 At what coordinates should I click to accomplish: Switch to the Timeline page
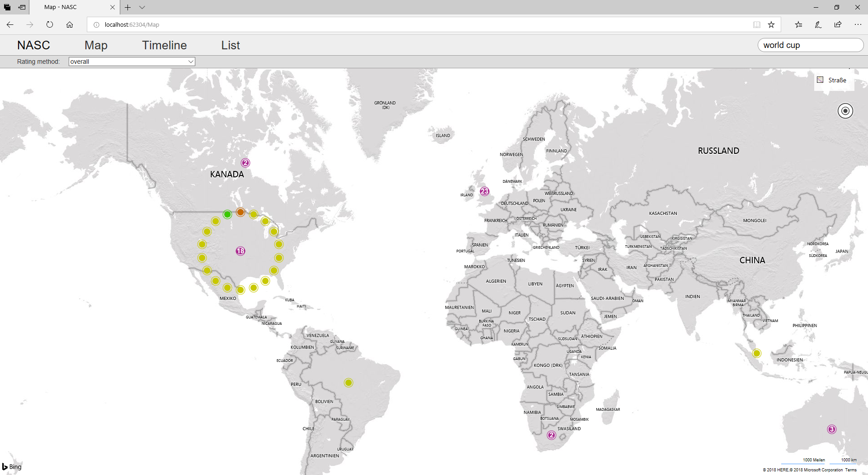164,45
